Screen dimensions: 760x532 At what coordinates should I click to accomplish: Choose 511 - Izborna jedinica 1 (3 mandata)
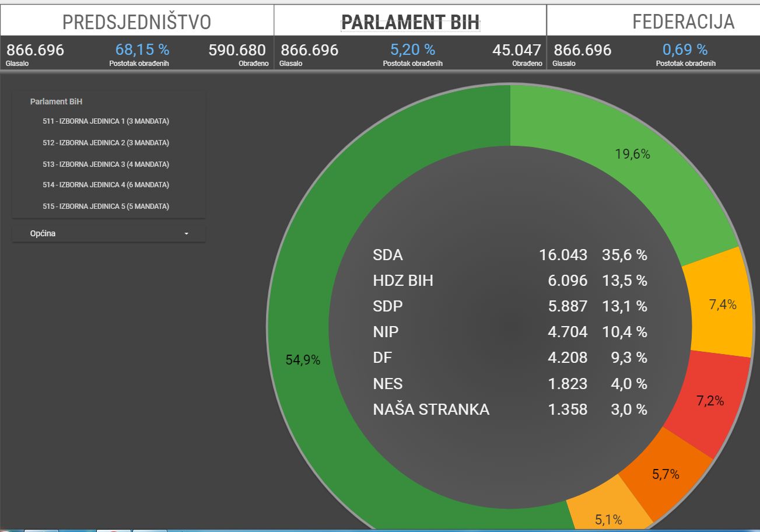(106, 121)
